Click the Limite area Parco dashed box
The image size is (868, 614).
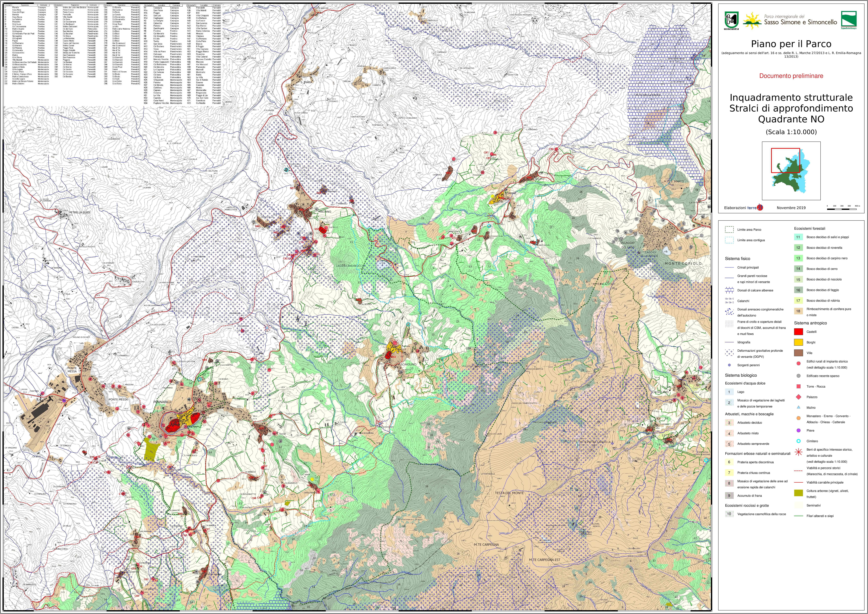tap(729, 230)
